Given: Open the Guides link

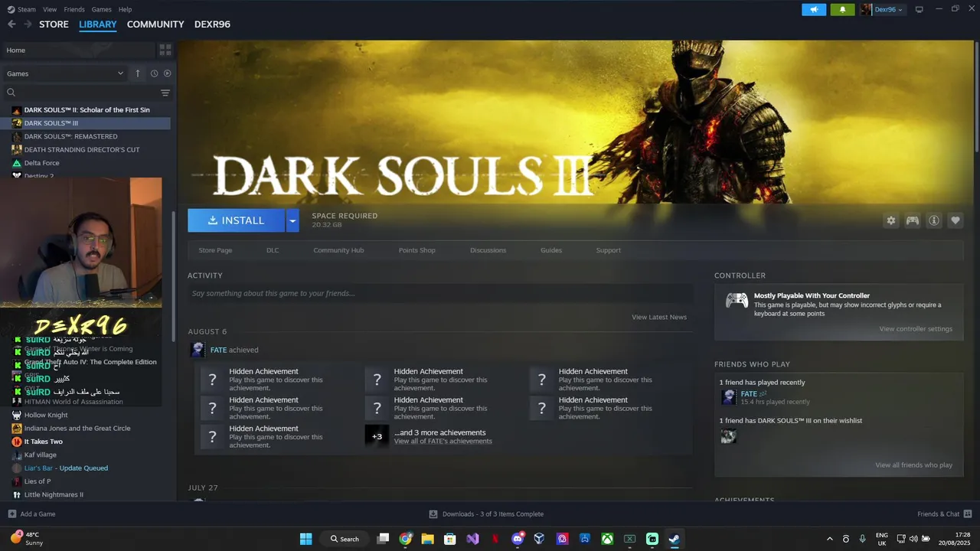Looking at the screenshot, I should tap(551, 250).
